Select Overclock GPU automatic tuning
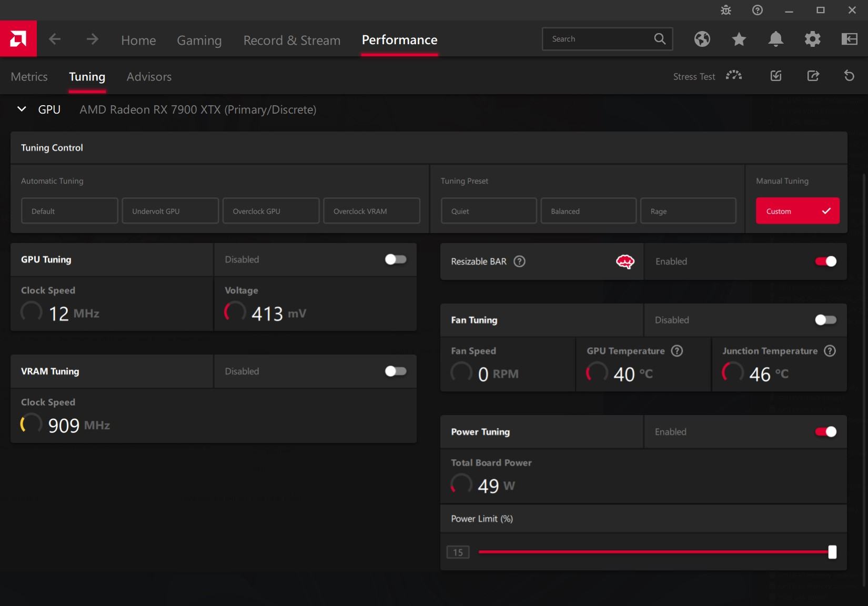 pos(271,211)
